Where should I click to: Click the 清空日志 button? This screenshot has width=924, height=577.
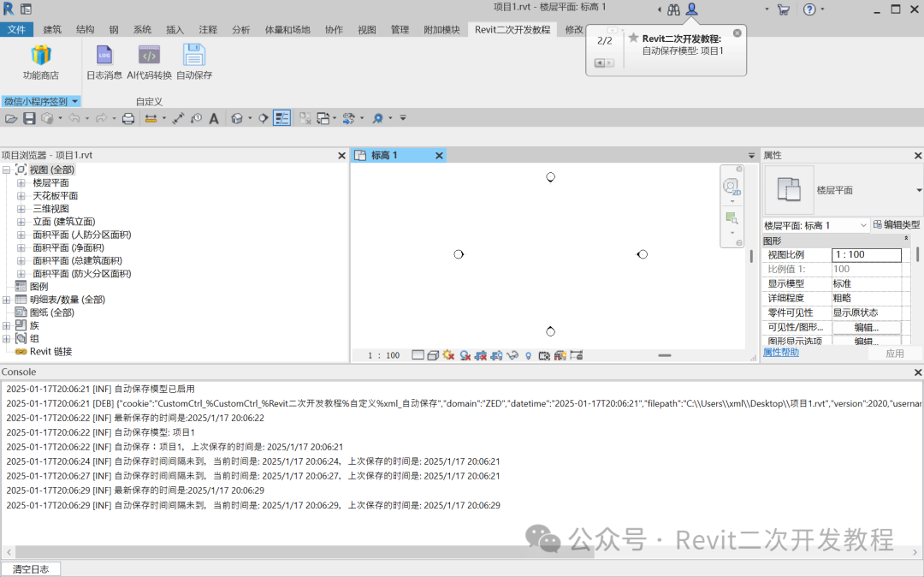pos(31,569)
